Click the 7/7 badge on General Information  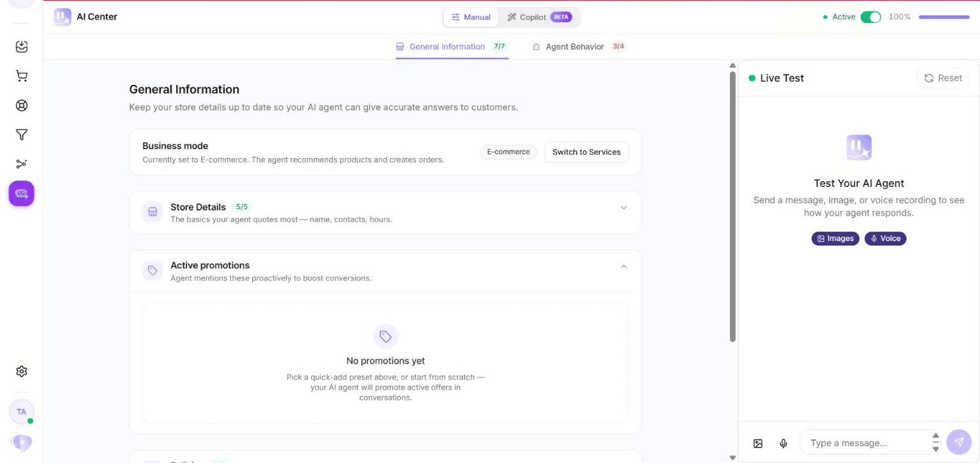click(500, 47)
